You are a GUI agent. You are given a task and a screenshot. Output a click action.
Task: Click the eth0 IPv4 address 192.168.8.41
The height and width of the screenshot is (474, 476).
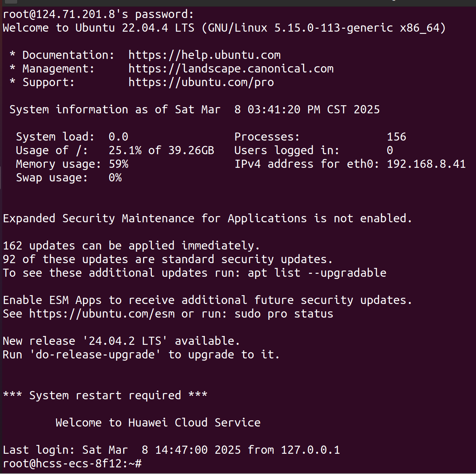[x=426, y=164]
